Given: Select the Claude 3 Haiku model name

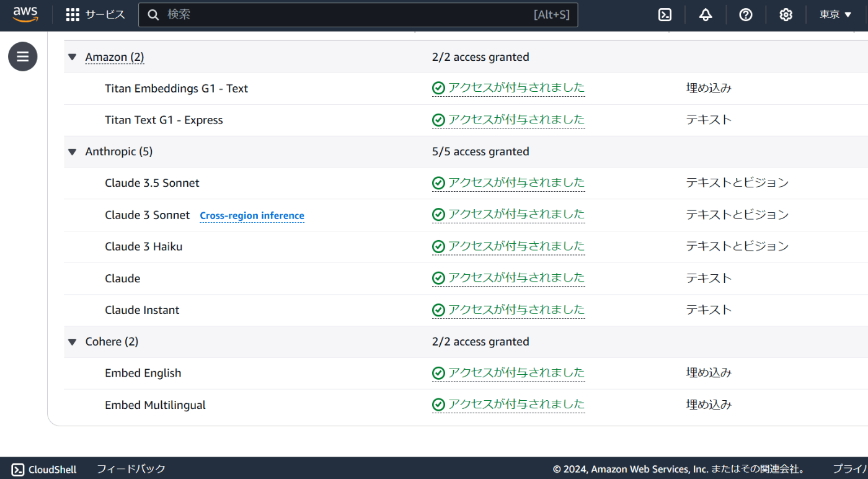Looking at the screenshot, I should [x=143, y=246].
